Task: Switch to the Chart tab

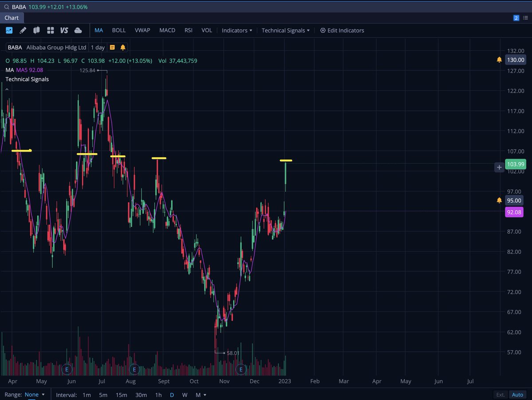Action: [12, 18]
